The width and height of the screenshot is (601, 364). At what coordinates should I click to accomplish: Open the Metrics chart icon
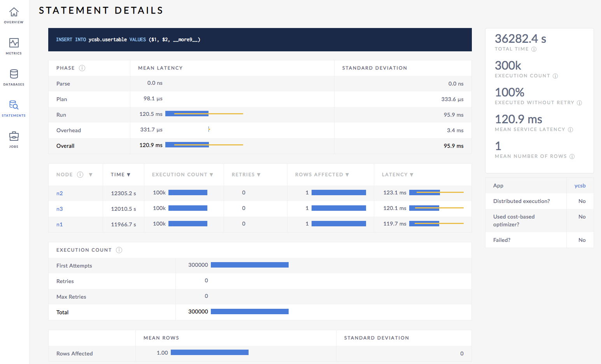(14, 43)
